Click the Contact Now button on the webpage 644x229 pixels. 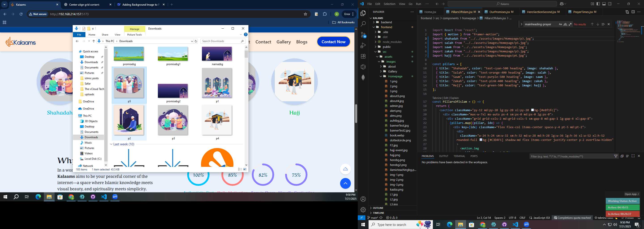click(x=333, y=42)
